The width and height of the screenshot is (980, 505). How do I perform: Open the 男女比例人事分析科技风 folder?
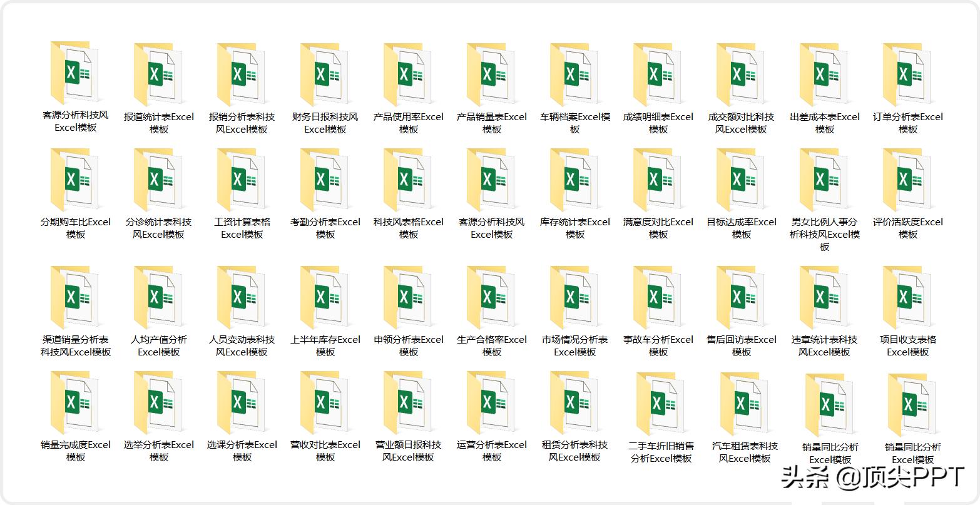coord(824,179)
